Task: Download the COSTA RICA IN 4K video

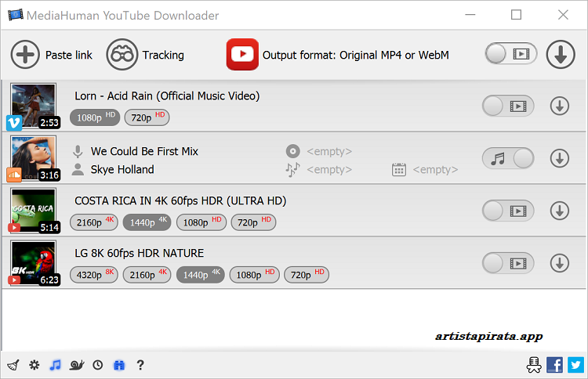Action: tap(560, 211)
